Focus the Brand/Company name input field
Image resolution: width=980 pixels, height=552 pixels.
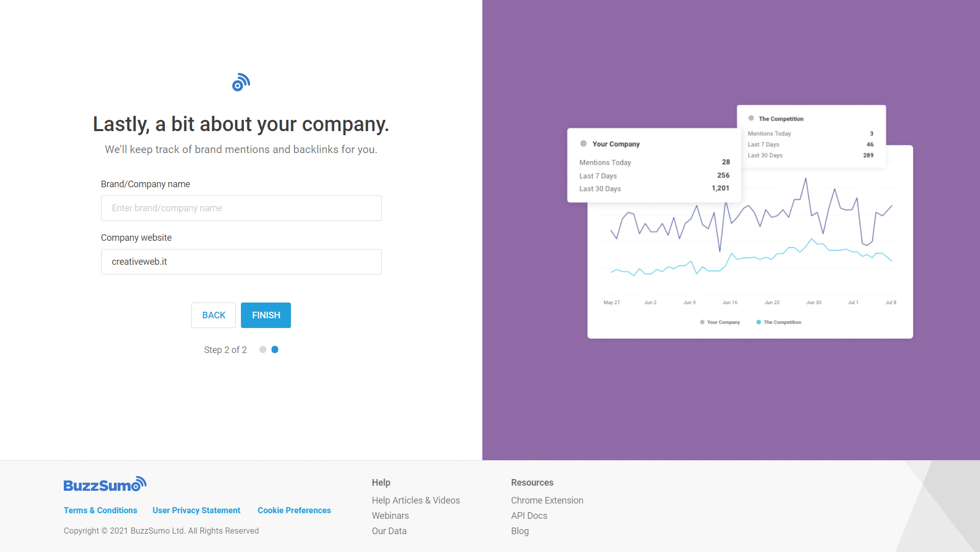point(241,208)
